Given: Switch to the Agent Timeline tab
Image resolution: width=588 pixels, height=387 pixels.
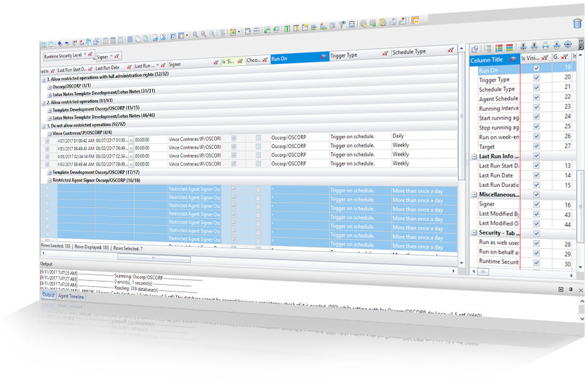Looking at the screenshot, I should pos(71,296).
